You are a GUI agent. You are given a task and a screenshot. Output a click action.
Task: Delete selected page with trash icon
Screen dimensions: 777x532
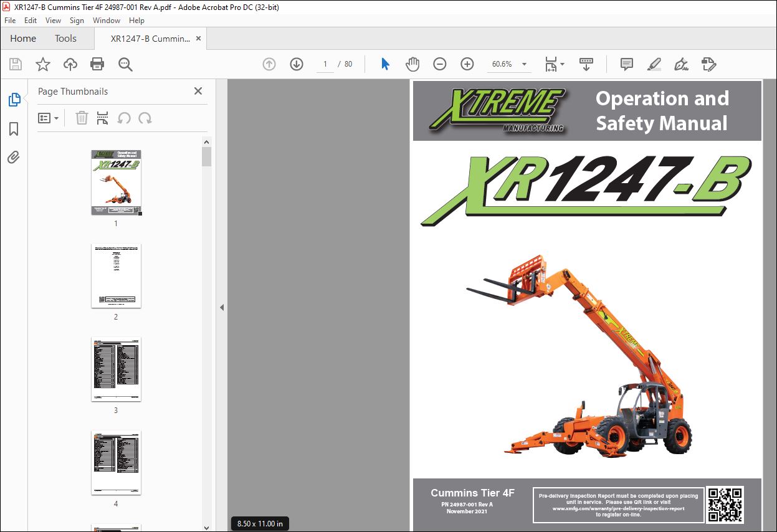coord(82,118)
